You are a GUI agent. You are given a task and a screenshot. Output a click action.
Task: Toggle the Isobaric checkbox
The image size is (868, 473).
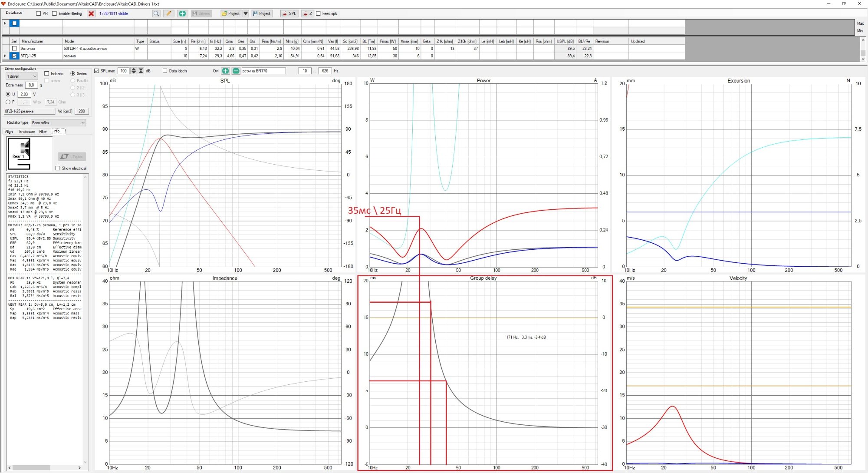click(46, 73)
